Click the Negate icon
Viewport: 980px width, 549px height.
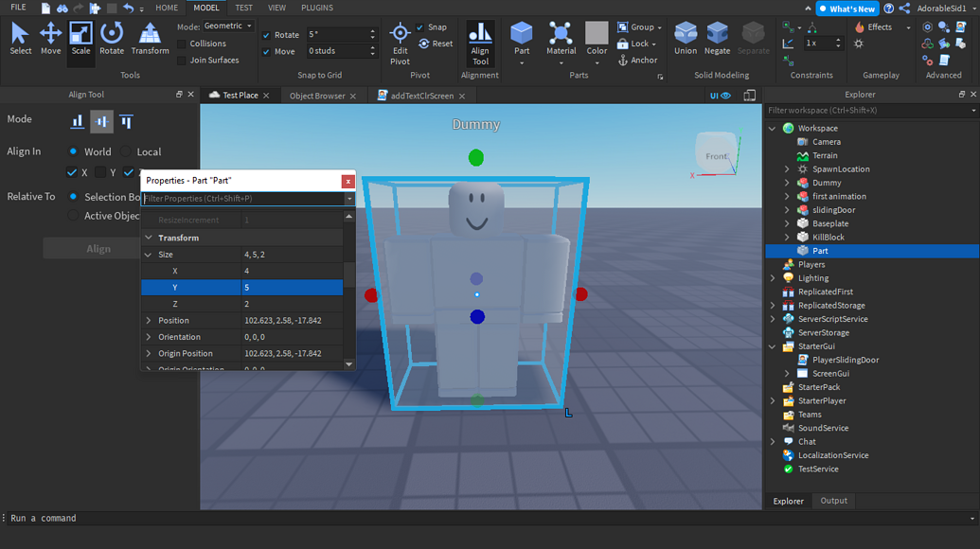717,33
